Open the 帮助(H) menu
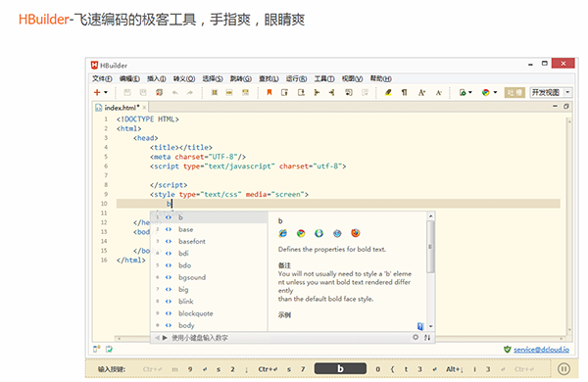Viewport: 588px width, 382px height. [380, 78]
